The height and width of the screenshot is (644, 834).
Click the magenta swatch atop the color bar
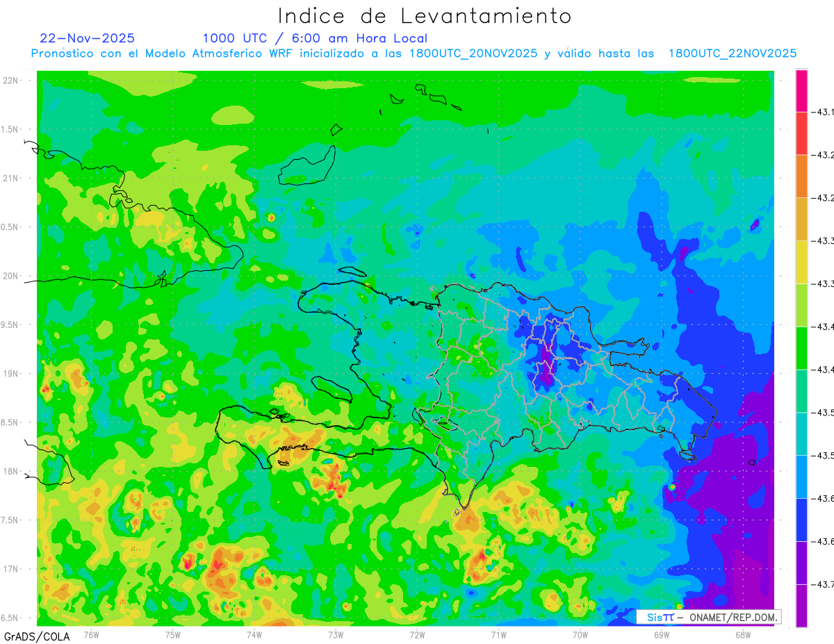pyautogui.click(x=801, y=90)
